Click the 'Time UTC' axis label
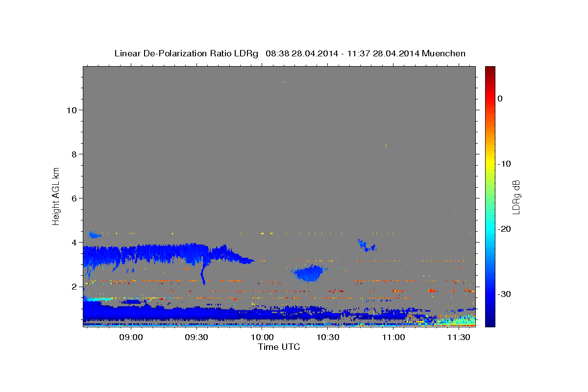The height and width of the screenshot is (392, 588). pos(279,347)
